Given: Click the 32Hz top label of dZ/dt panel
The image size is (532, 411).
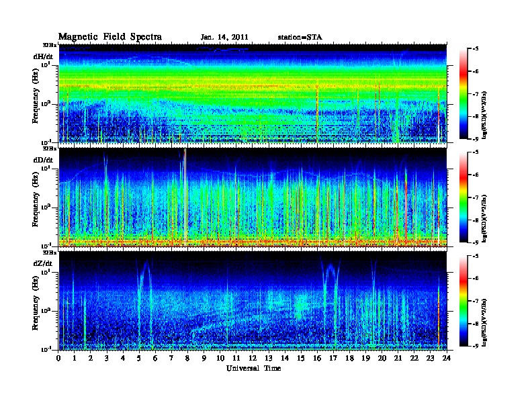Looking at the screenshot, I should 50,253.
